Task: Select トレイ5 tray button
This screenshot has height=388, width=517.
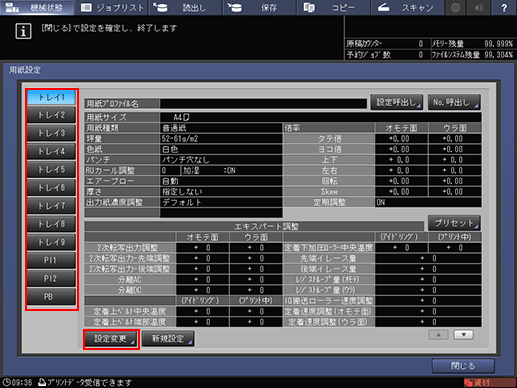Action: tap(51, 170)
